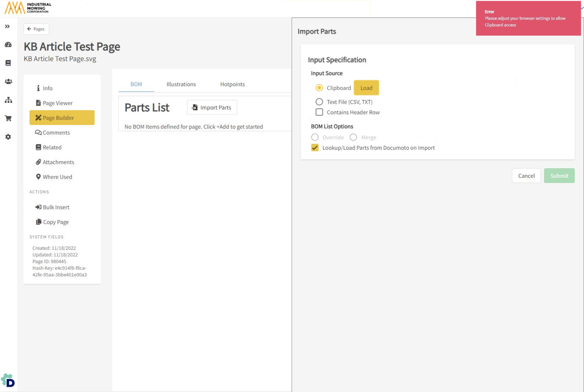Click the Industrial Mowing Corporation logo

pyautogui.click(x=28, y=8)
